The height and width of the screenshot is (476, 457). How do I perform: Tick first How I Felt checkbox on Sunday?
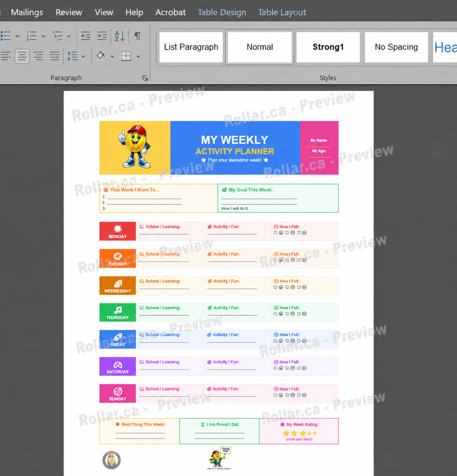(275, 395)
